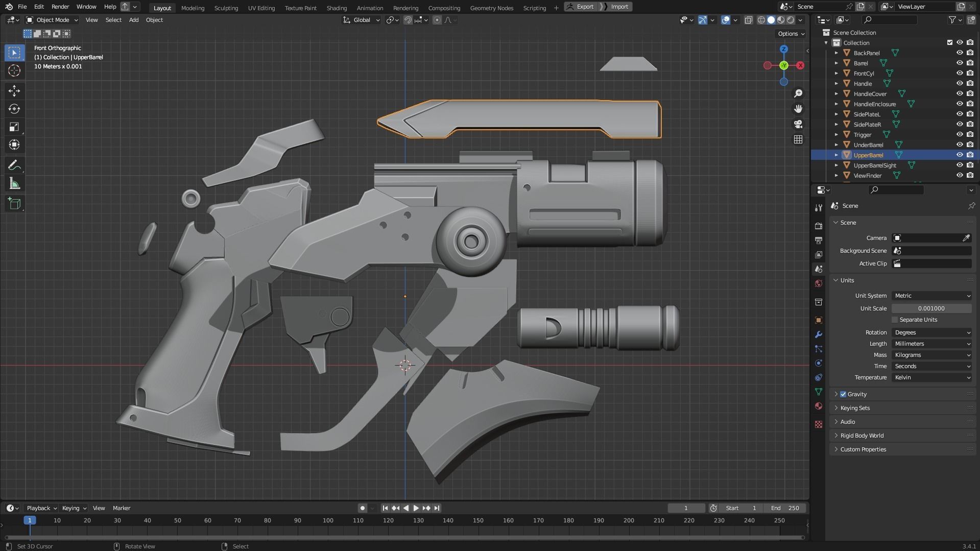Open the View Layer properties tab
980x551 pixels.
click(819, 254)
